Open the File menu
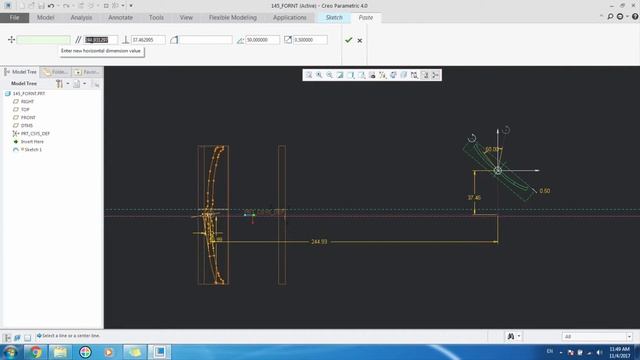640x360 pixels. pos(14,18)
